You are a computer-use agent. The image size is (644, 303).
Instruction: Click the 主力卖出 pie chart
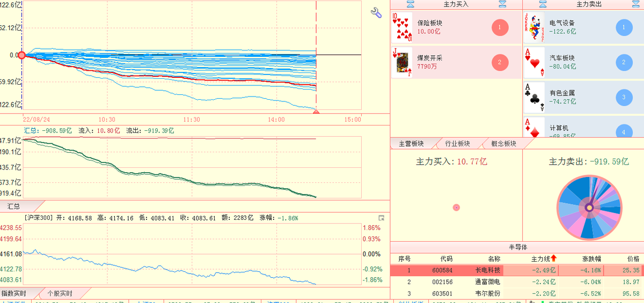pos(589,206)
